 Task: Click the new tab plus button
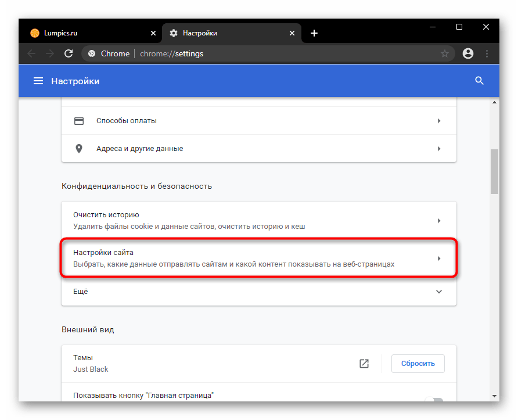coord(314,33)
